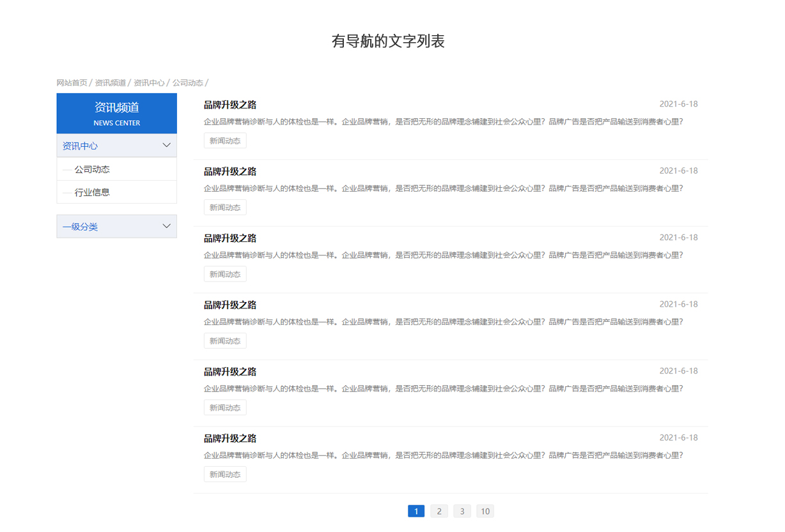Go to page 3 in pagination
The height and width of the screenshot is (532, 785).
click(462, 511)
